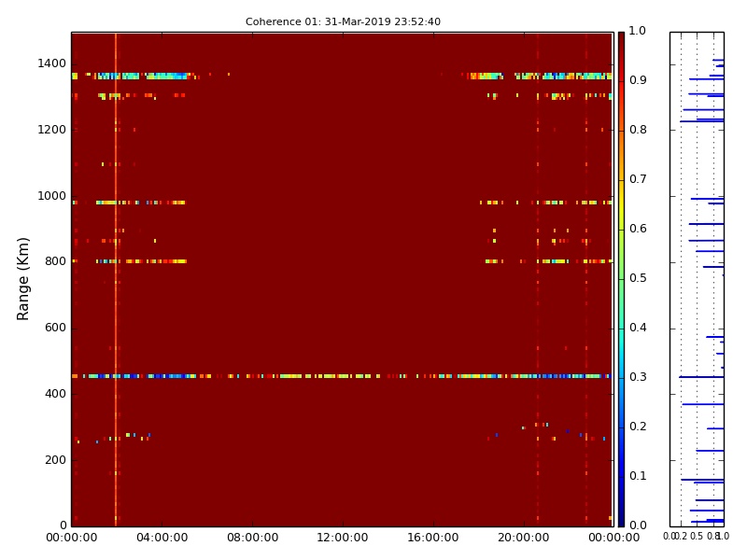Click the colorbar 0.1 label
Viewport: 747px width, 560px height.
click(638, 476)
